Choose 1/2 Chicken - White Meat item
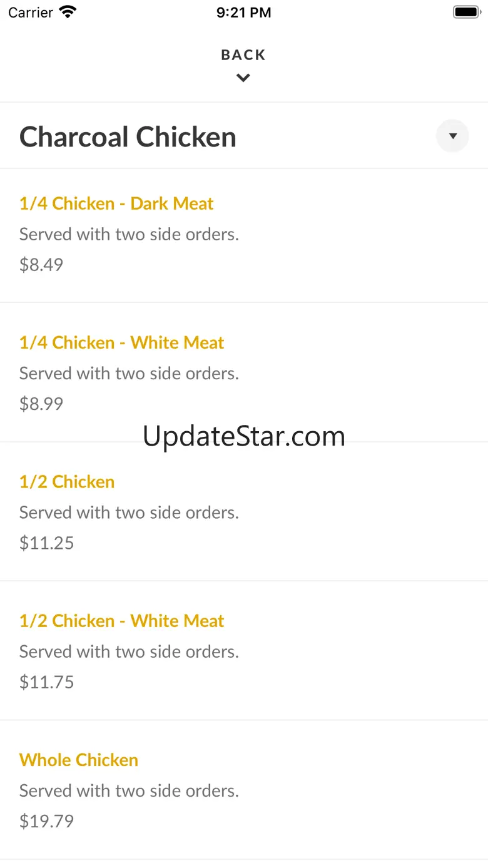This screenshot has width=488, height=868. (121, 621)
